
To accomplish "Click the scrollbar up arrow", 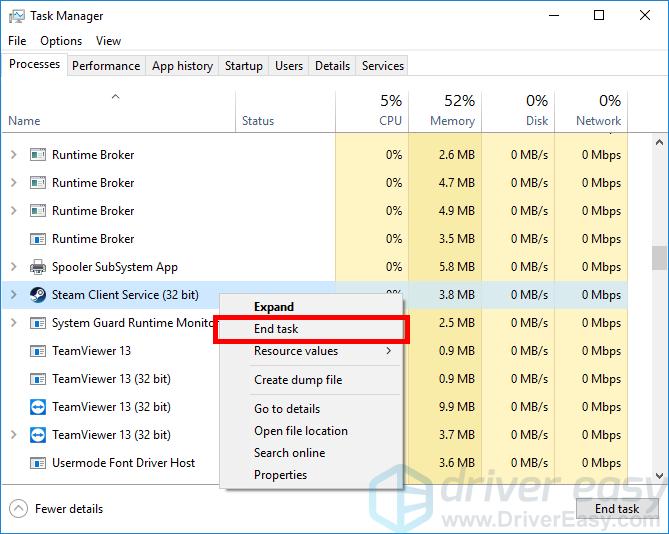I will tap(660, 142).
